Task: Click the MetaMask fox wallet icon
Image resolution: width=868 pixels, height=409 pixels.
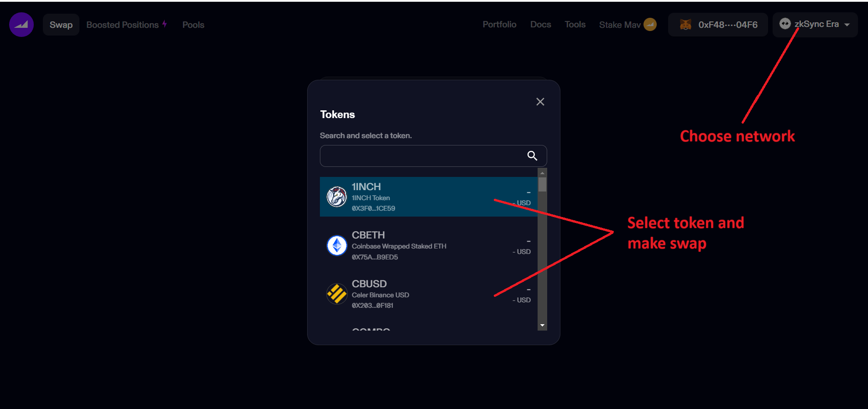Action: coord(685,25)
